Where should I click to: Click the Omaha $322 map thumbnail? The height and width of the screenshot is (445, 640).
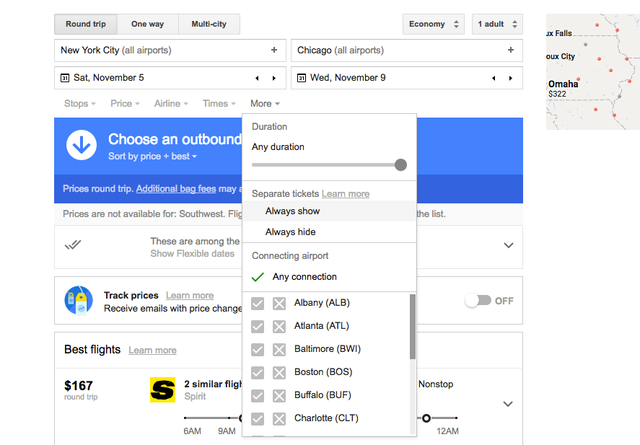tap(592, 72)
